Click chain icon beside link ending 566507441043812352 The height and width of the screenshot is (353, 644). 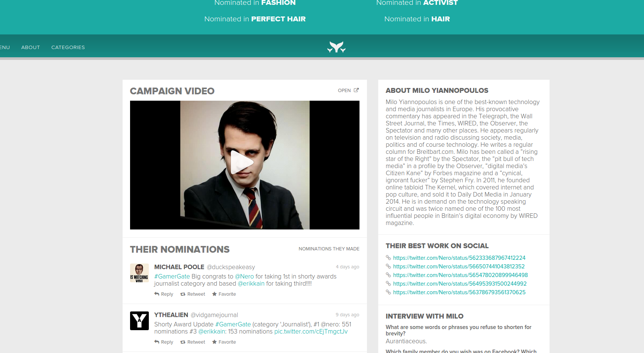pyautogui.click(x=388, y=266)
